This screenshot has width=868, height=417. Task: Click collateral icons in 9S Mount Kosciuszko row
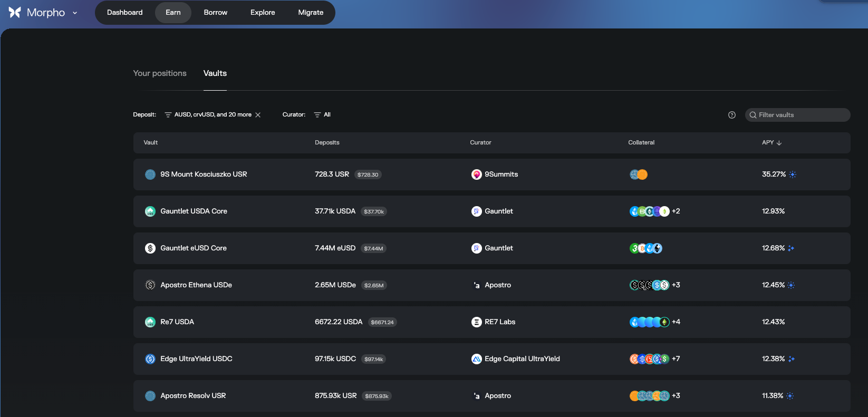click(639, 174)
